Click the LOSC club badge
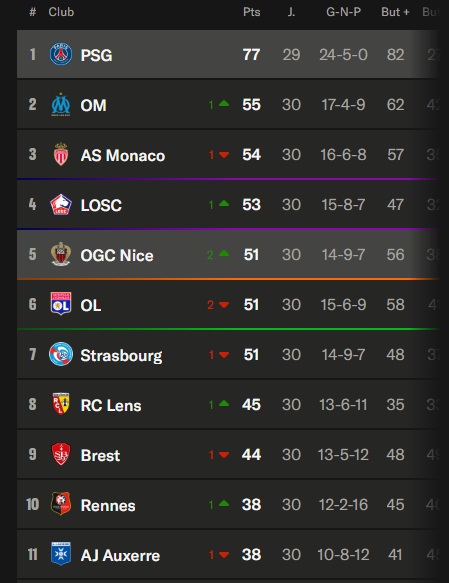This screenshot has width=449, height=583. click(x=61, y=204)
